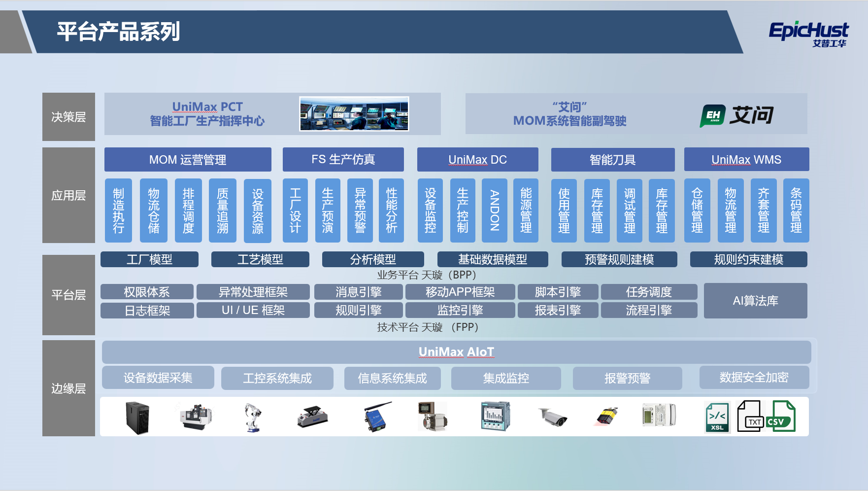Click the 数据安全加密 box
Image resolution: width=868 pixels, height=491 pixels.
[754, 378]
